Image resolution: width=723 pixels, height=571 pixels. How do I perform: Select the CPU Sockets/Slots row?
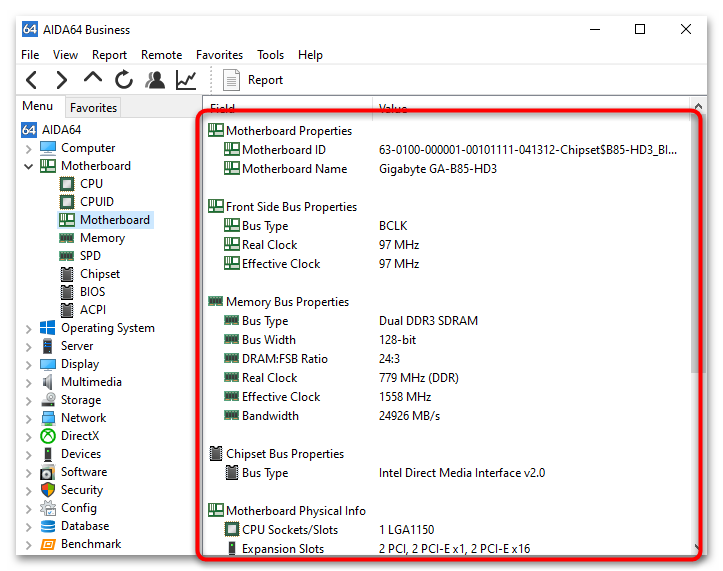tap(450, 530)
